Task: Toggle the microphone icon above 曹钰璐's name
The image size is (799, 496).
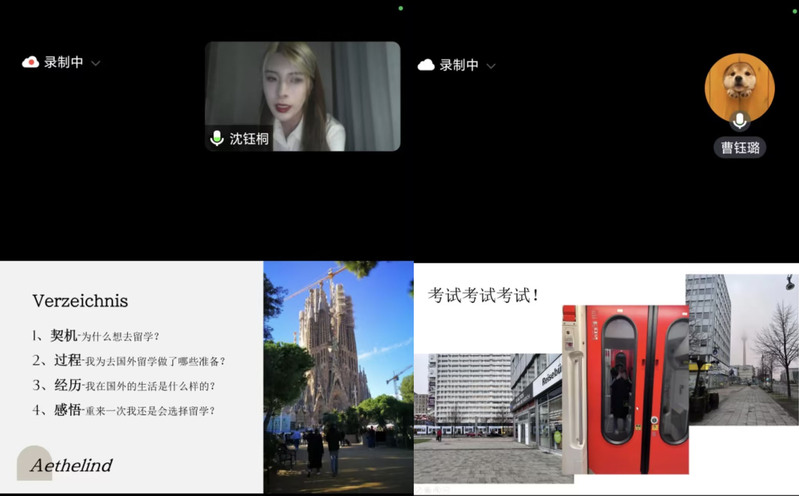Action: pos(740,120)
